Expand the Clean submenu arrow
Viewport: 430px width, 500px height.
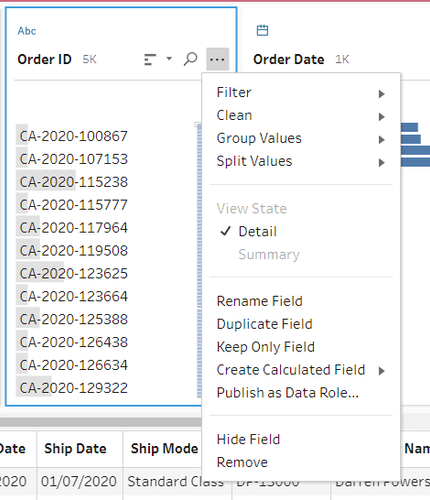pyautogui.click(x=382, y=117)
